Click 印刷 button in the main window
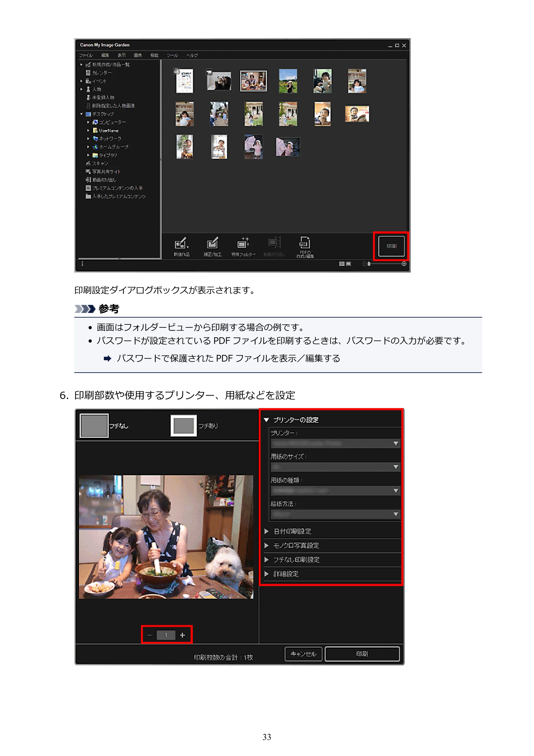The width and height of the screenshot is (534, 756). click(x=391, y=246)
